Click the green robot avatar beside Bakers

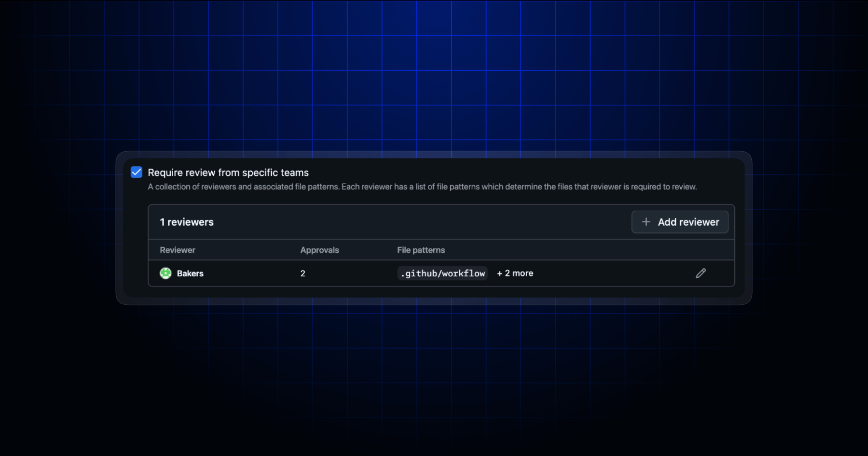[x=165, y=273]
